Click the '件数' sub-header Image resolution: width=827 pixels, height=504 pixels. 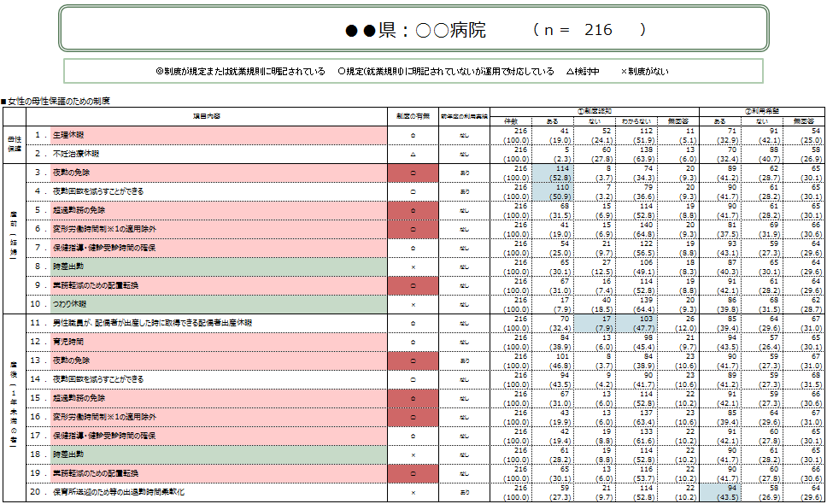click(x=511, y=121)
